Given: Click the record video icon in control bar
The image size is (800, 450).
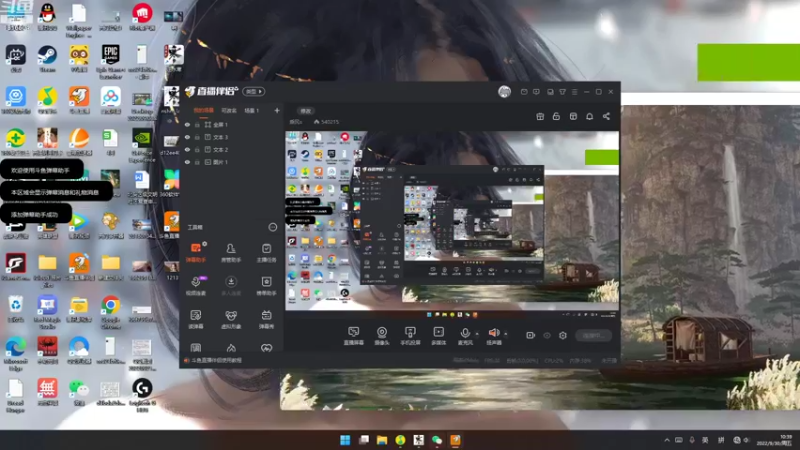Looking at the screenshot, I should click(x=531, y=335).
